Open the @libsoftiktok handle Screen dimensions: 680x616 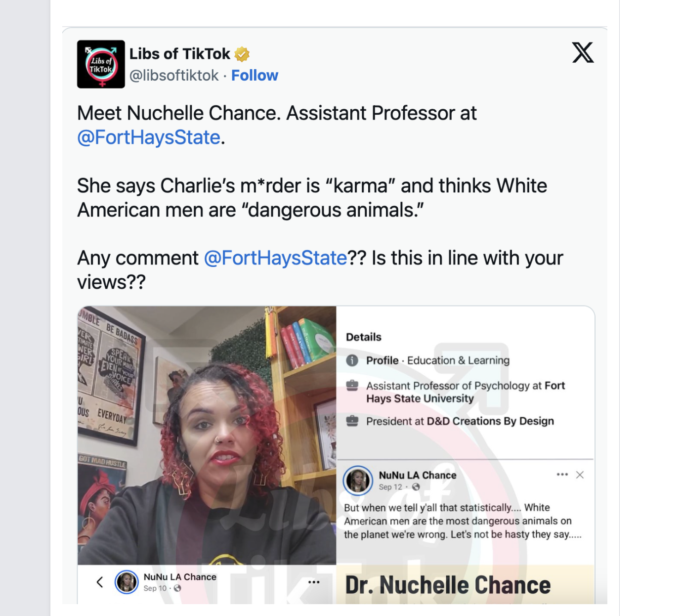click(174, 75)
